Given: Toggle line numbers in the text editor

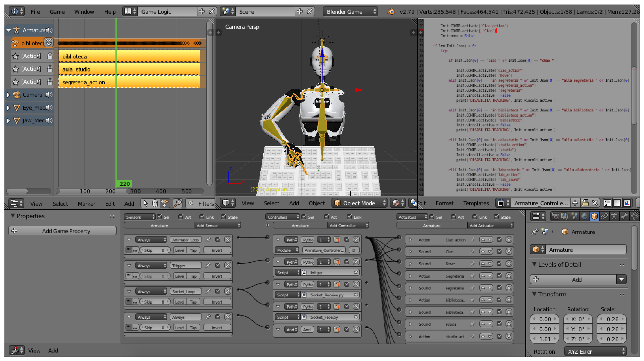Looking at the screenshot, I should tap(608, 203).
